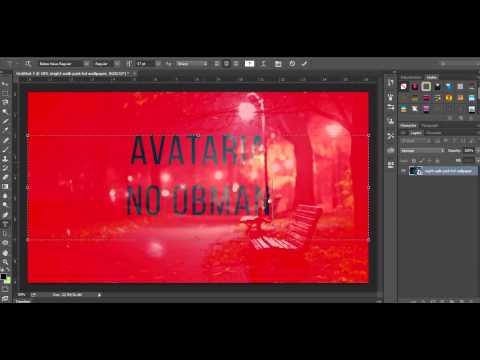Commit current text edits checkmark
This screenshot has width=480, height=360.
click(x=304, y=64)
